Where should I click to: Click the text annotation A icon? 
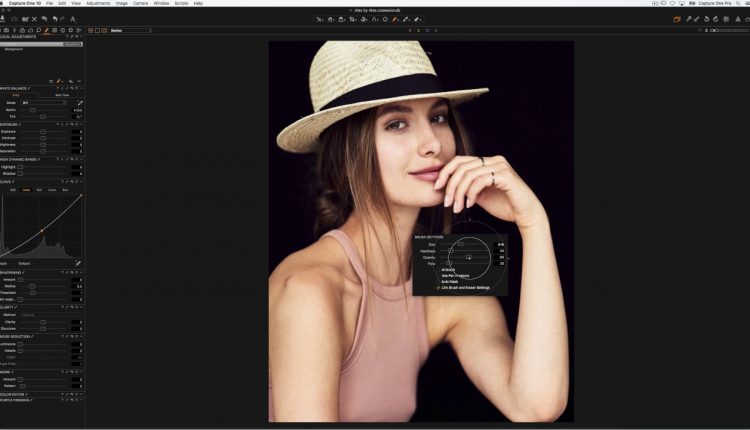click(73, 18)
